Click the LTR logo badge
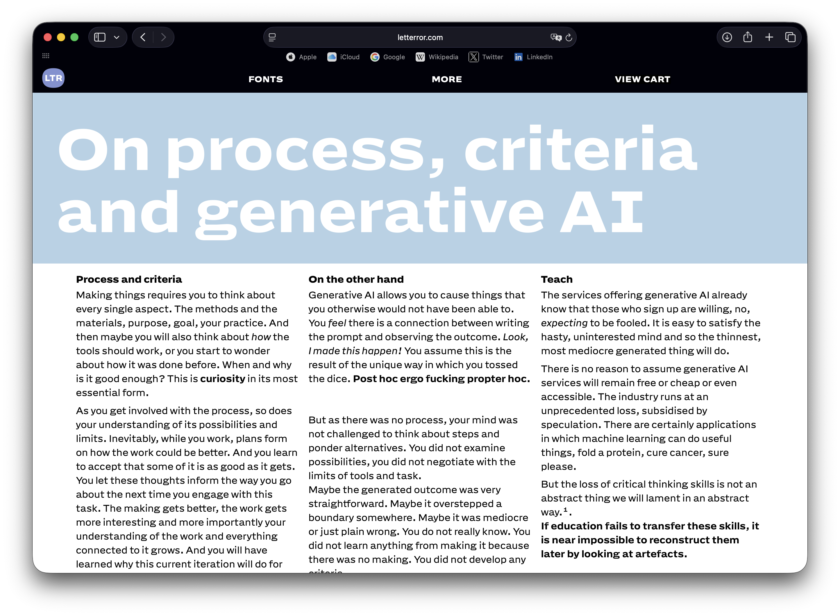 (53, 78)
